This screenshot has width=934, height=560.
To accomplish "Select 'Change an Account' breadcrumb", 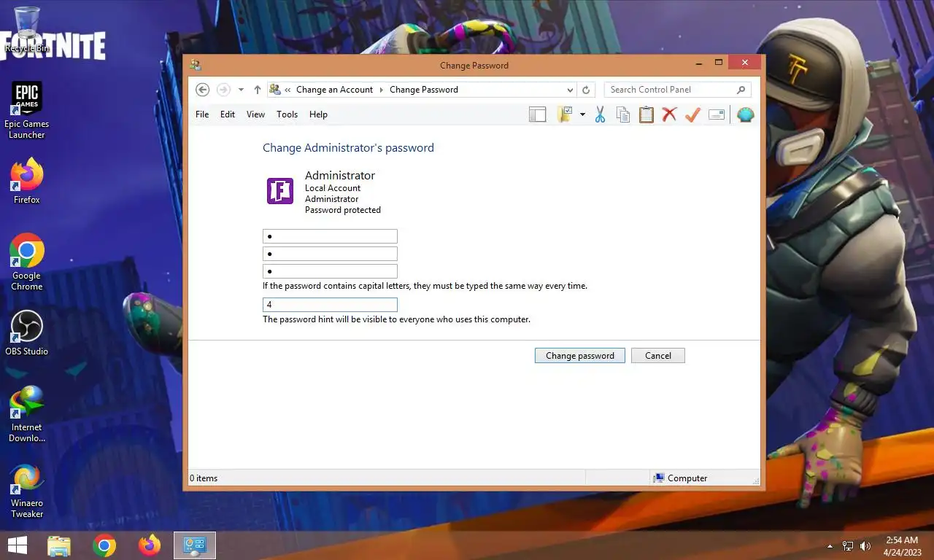I will pyautogui.click(x=334, y=90).
